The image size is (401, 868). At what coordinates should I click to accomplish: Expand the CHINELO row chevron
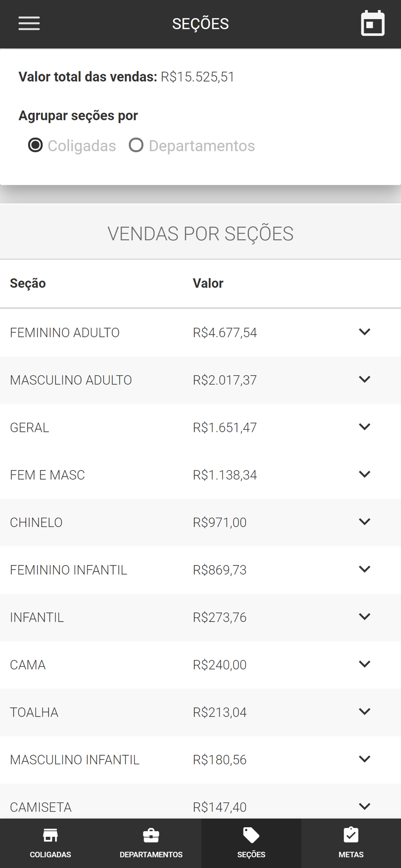coord(365,522)
